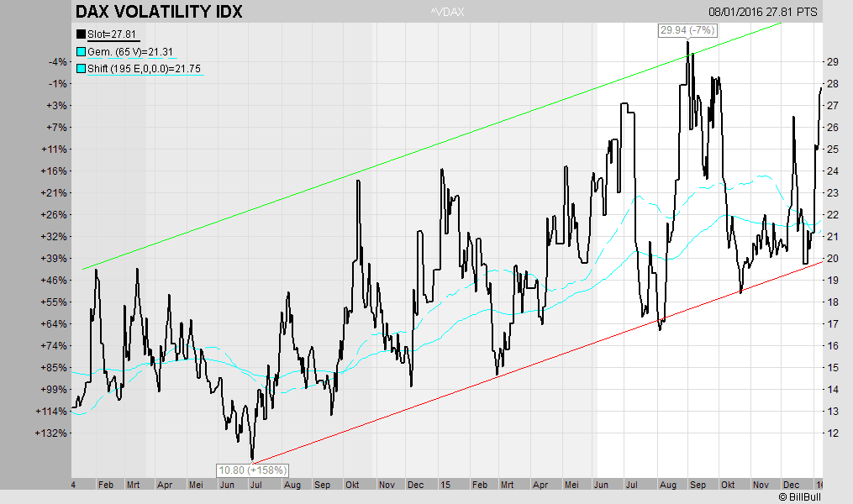Click the '29' value on right price axis

tap(832, 62)
